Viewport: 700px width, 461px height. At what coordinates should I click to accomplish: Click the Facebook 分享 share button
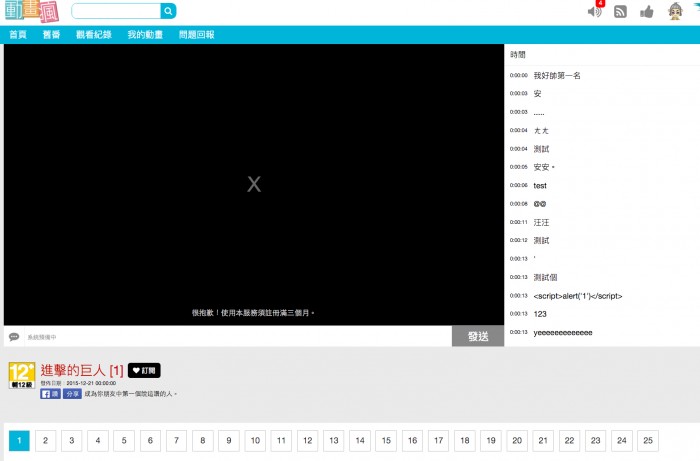pos(72,394)
